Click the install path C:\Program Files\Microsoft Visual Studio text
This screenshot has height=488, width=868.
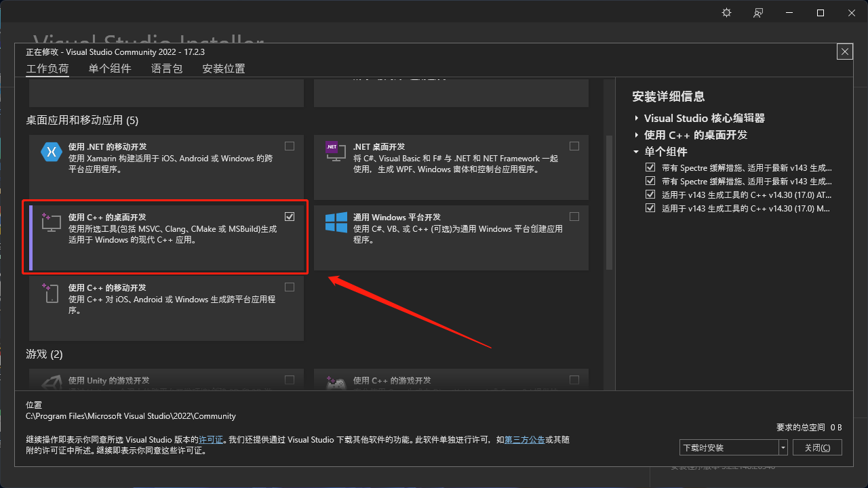coord(131,416)
